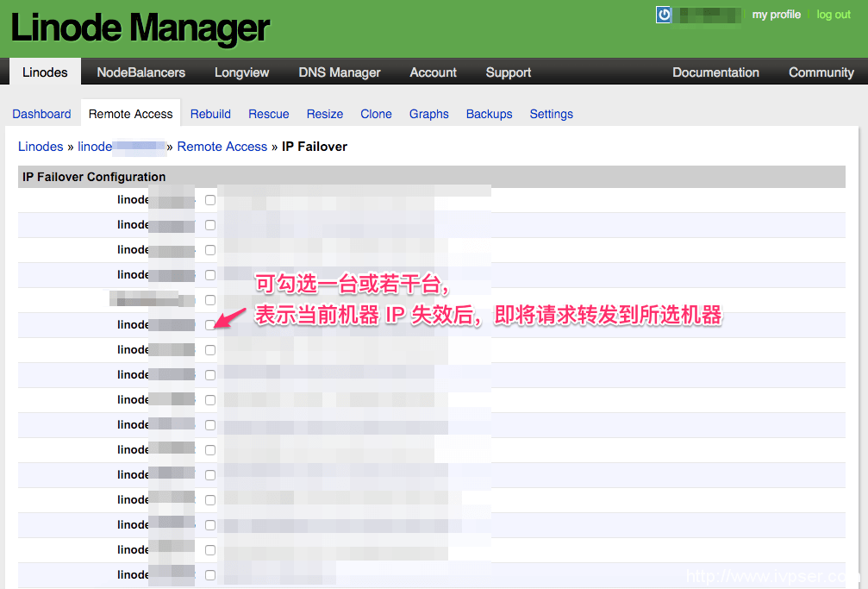Click the power icon beside the username
The height and width of the screenshot is (589, 868).
pyautogui.click(x=663, y=15)
